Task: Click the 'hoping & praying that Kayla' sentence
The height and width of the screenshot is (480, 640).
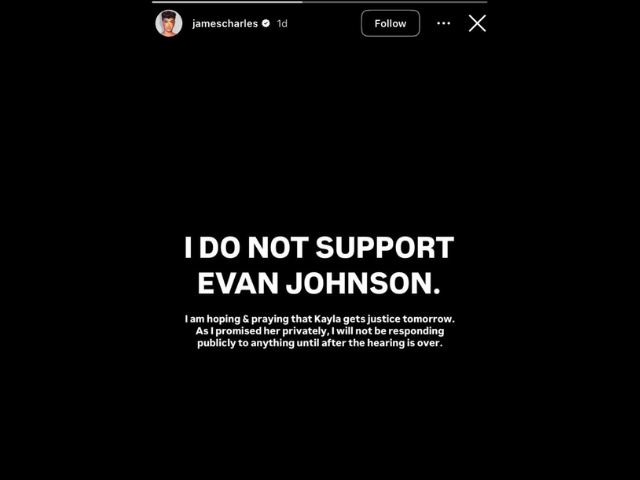Action: (273, 319)
